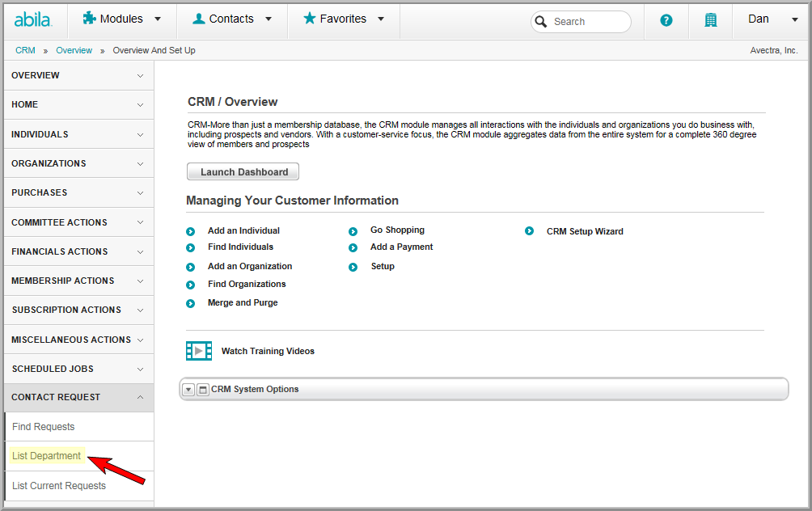Image resolution: width=812 pixels, height=511 pixels.
Task: Open the Contacts dropdown arrow
Action: click(269, 19)
